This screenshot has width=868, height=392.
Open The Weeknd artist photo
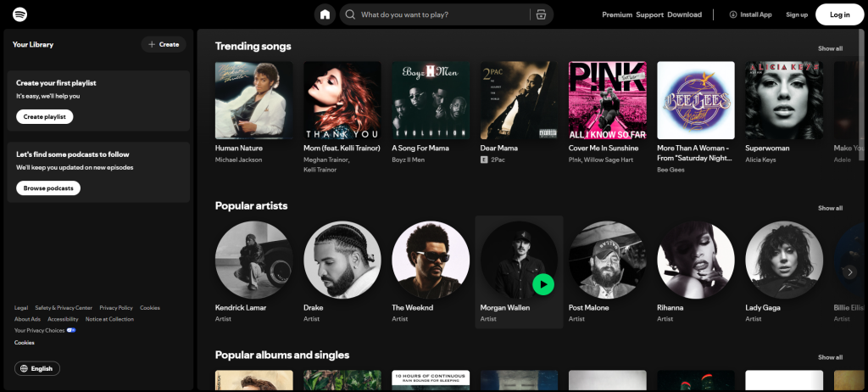(431, 260)
